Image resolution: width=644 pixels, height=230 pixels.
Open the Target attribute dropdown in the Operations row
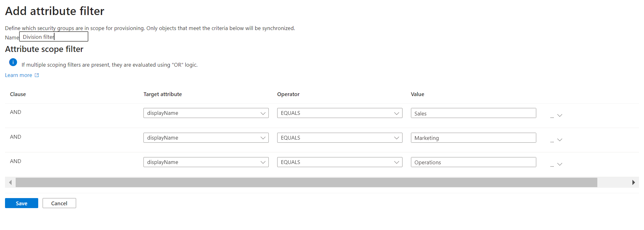pos(206,162)
